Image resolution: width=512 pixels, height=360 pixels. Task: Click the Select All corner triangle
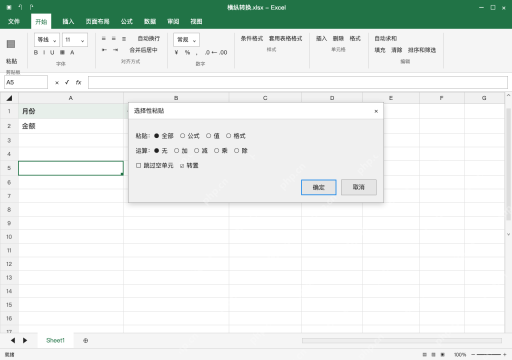pyautogui.click(x=9, y=98)
